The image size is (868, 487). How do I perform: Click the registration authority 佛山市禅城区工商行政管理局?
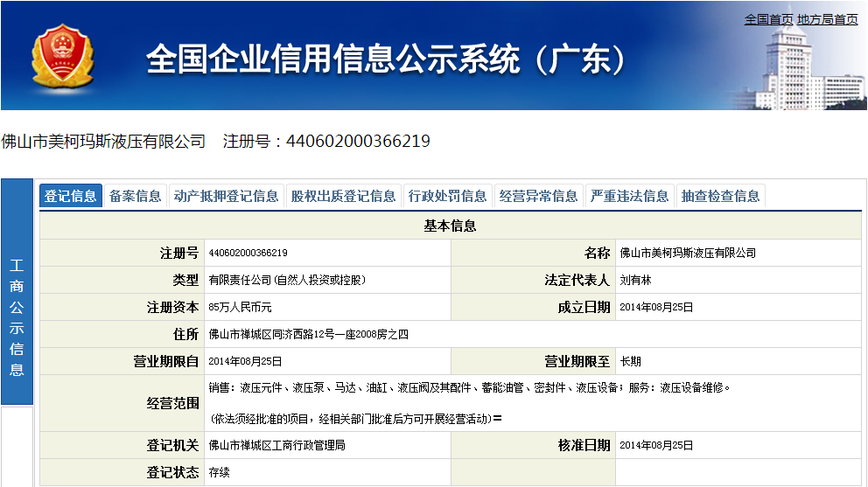276,446
